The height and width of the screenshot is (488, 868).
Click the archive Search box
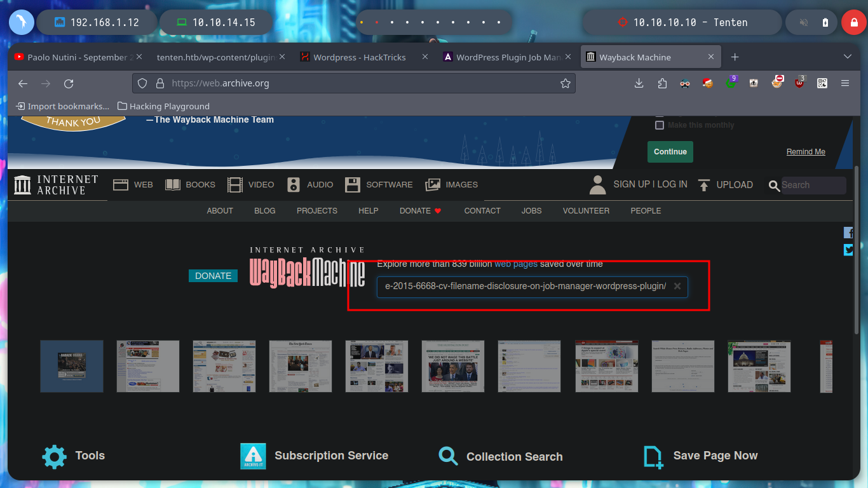click(813, 186)
